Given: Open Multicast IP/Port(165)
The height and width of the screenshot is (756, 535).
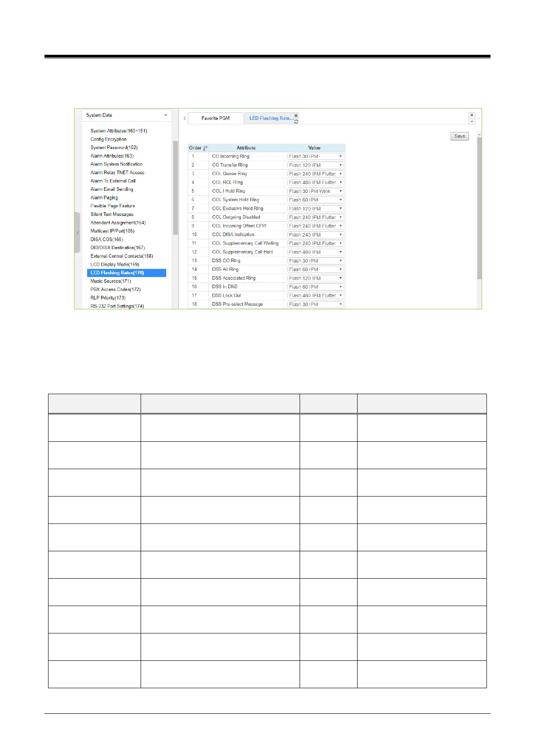Looking at the screenshot, I should click(x=112, y=231).
